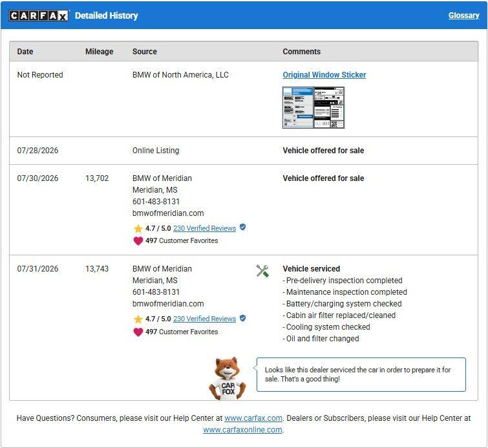Click 'Detailed History' header title
The image size is (488, 448).
107,16
